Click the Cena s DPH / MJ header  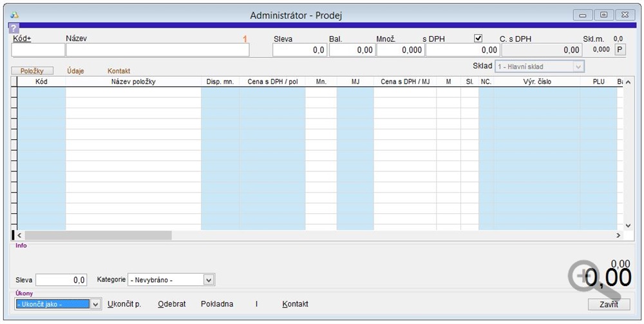click(x=405, y=82)
